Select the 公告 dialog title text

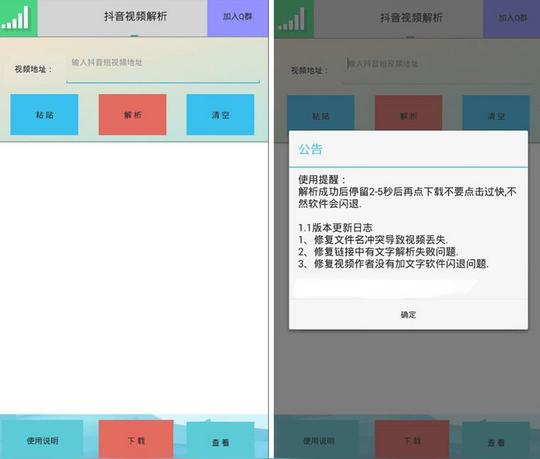[x=310, y=149]
